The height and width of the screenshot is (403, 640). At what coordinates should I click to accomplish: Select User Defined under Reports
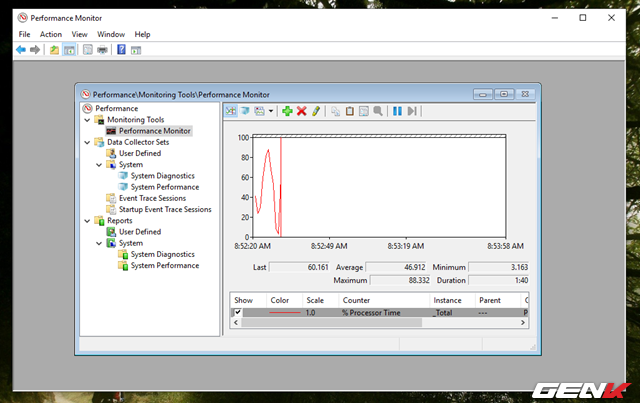click(140, 232)
